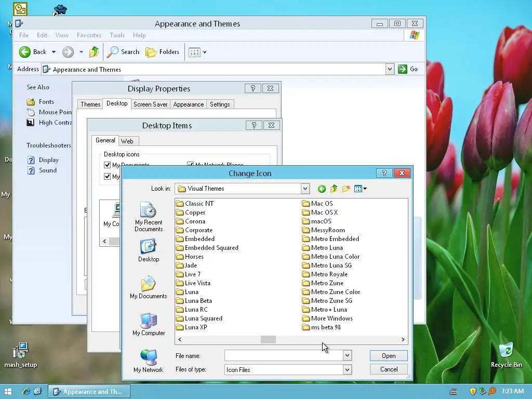Click Cancel in Change Icon dialog

click(389, 369)
